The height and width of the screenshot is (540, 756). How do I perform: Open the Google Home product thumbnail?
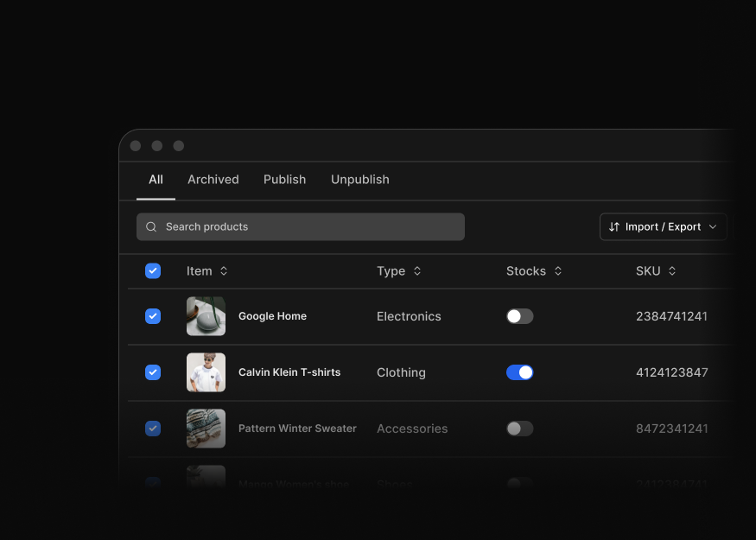(206, 316)
